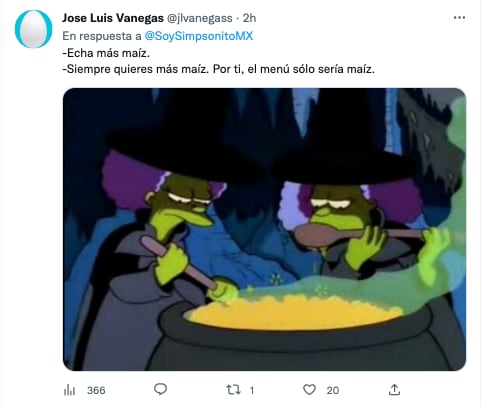Click the 2h timestamp of the tweet
Viewport: 481px width, 406px height.
click(249, 18)
